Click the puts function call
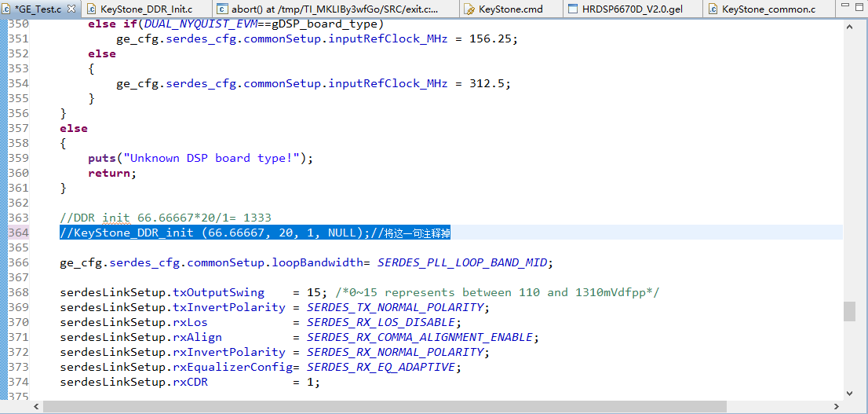The height and width of the screenshot is (414, 868). 102,159
